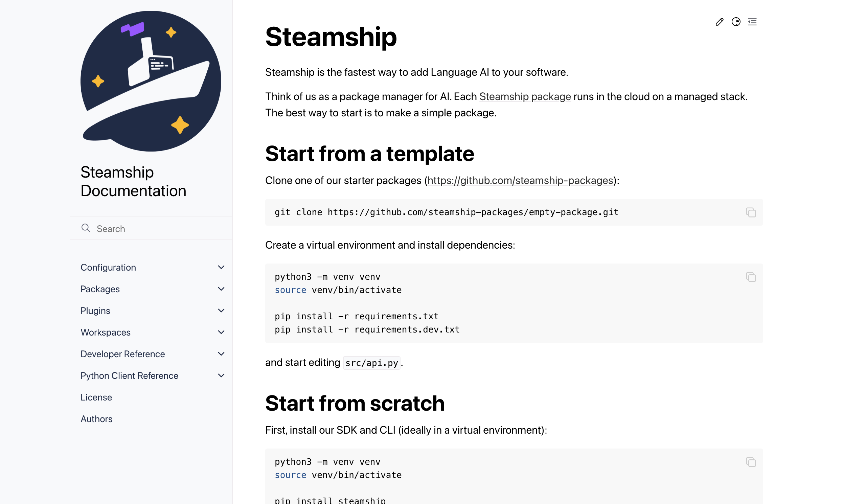Click the search magnifier icon
The width and height of the screenshot is (866, 504).
click(x=86, y=228)
